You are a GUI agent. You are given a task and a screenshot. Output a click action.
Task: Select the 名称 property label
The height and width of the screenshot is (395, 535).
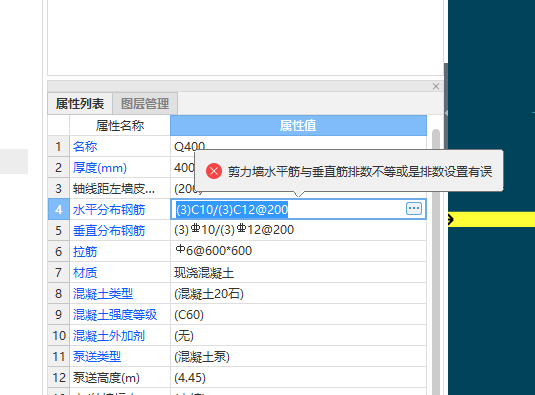click(85, 146)
